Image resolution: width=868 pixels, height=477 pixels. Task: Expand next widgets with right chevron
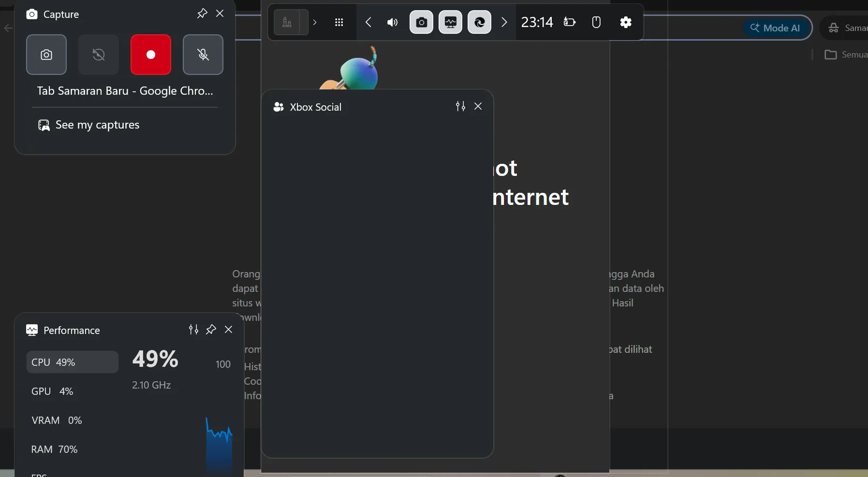504,22
